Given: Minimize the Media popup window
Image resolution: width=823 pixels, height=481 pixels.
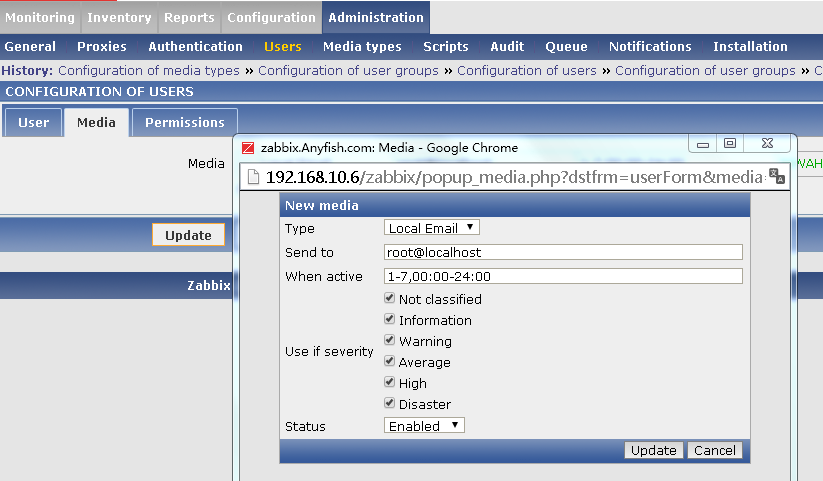Looking at the screenshot, I should click(703, 144).
